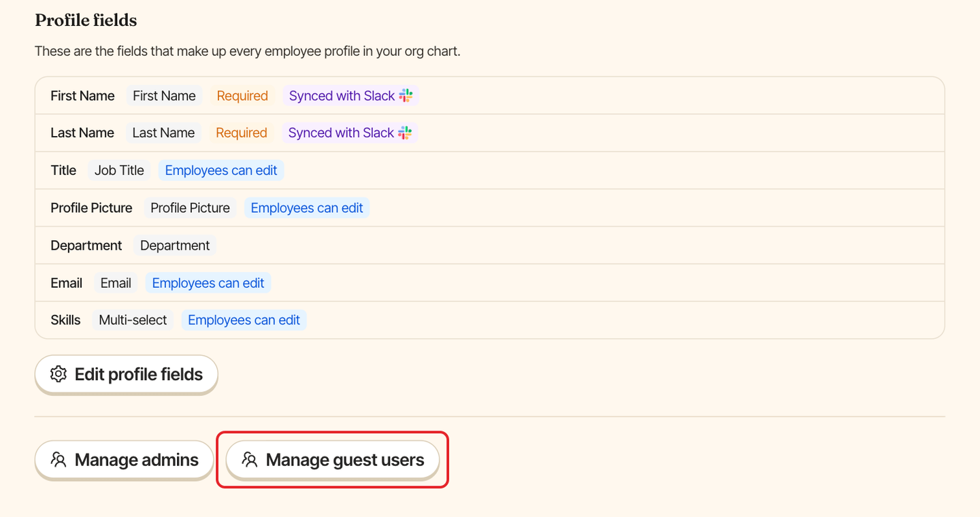Open the Manage admins page
Viewport: 980px width, 517px height.
point(124,460)
